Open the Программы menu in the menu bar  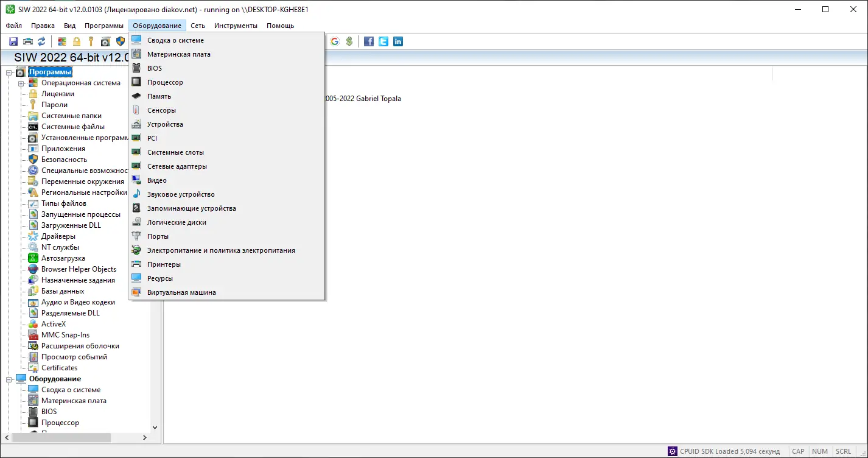(104, 26)
